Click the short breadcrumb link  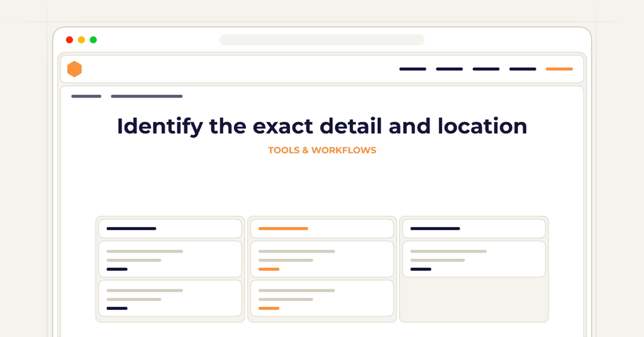coord(86,96)
